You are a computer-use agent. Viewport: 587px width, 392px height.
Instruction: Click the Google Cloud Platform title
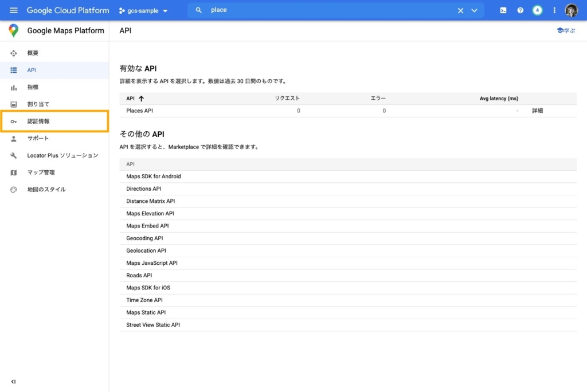click(x=68, y=10)
